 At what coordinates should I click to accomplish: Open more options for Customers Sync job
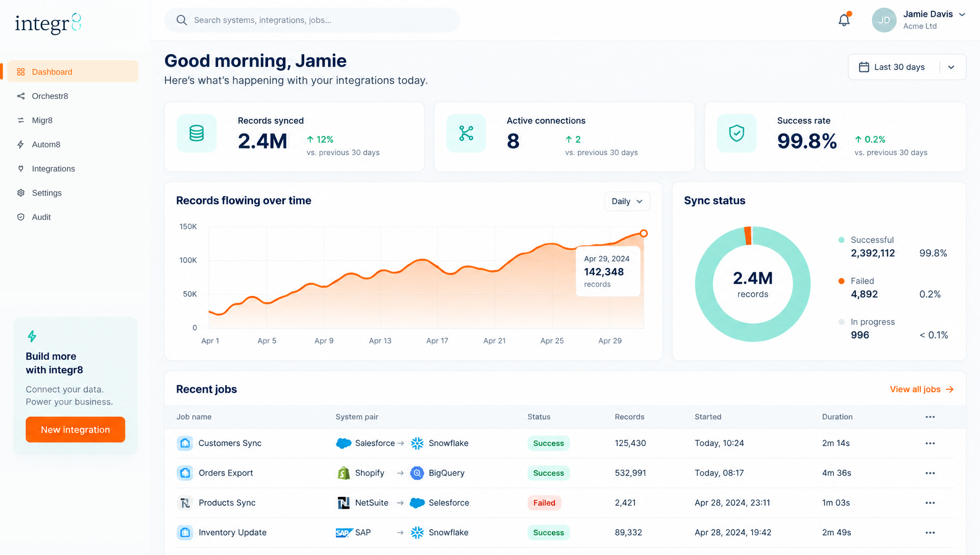click(x=930, y=443)
